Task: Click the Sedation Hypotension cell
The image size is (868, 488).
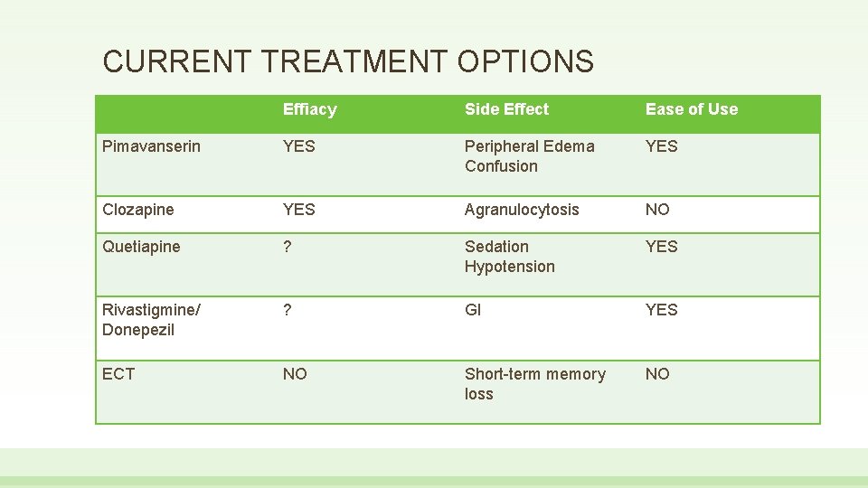Action: [509, 256]
